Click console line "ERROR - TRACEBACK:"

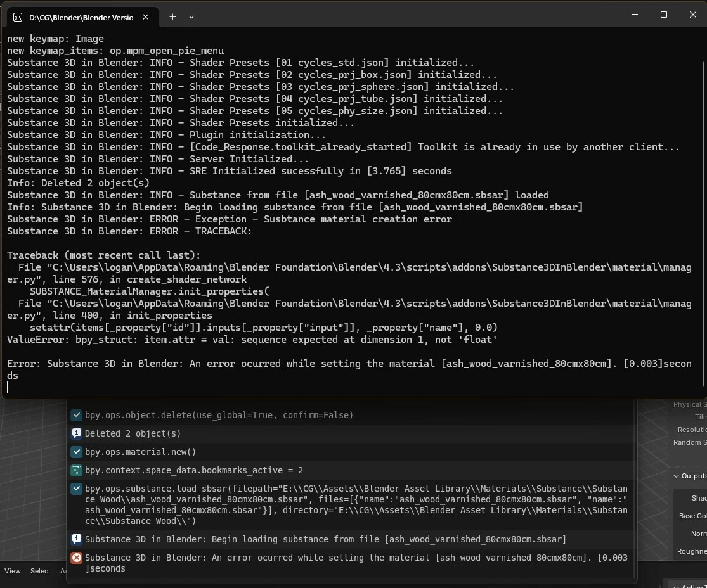tap(129, 231)
